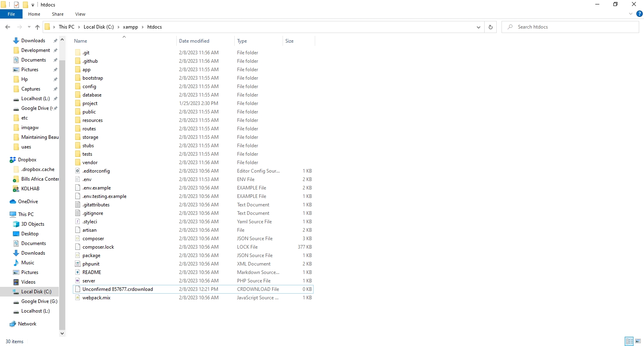Switch to details view layout

coord(630,341)
